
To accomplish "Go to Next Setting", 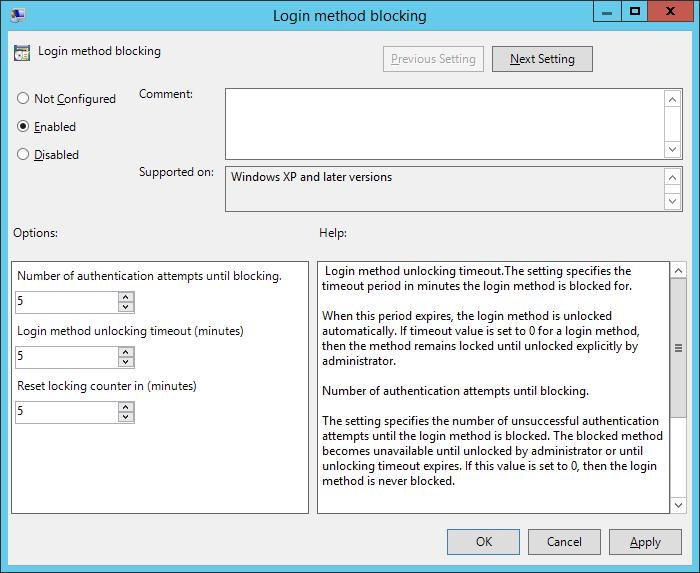I will coord(542,59).
